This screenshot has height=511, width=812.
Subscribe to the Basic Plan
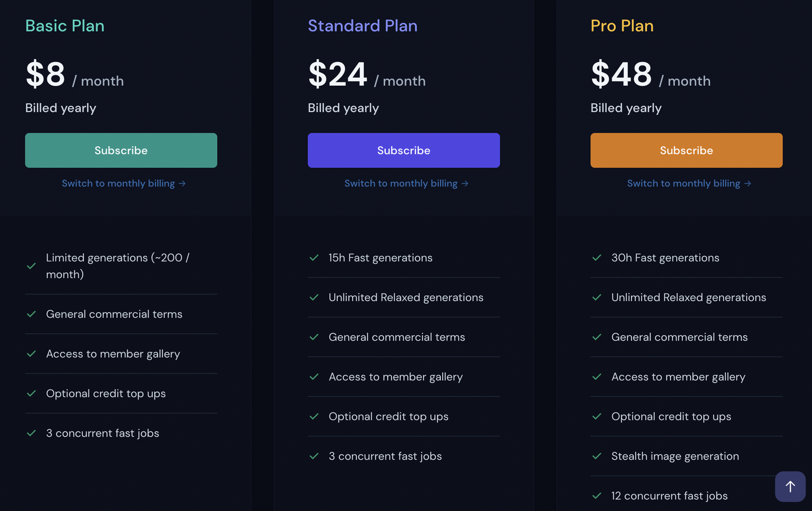(121, 151)
